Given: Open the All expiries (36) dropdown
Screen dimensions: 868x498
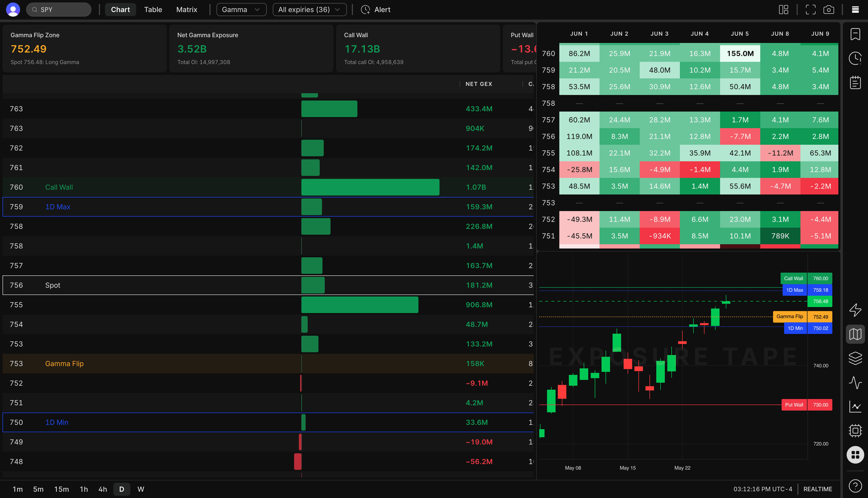Looking at the screenshot, I should [309, 10].
